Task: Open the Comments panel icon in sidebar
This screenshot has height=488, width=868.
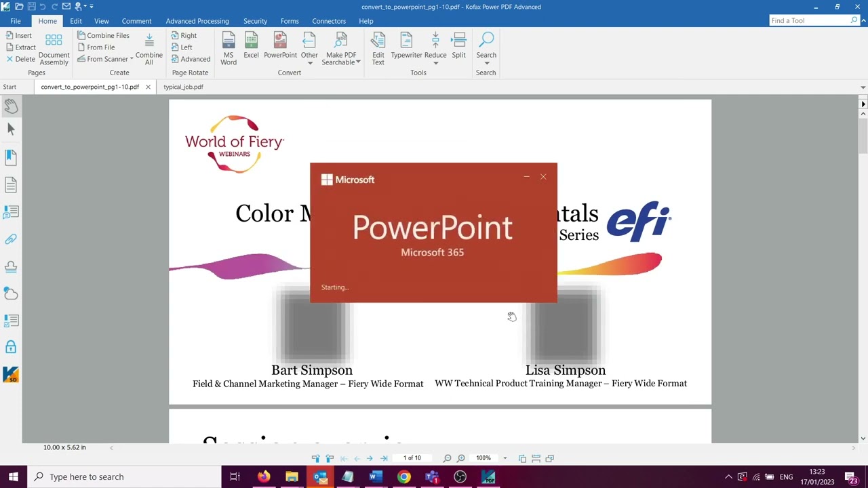Action: pyautogui.click(x=11, y=212)
